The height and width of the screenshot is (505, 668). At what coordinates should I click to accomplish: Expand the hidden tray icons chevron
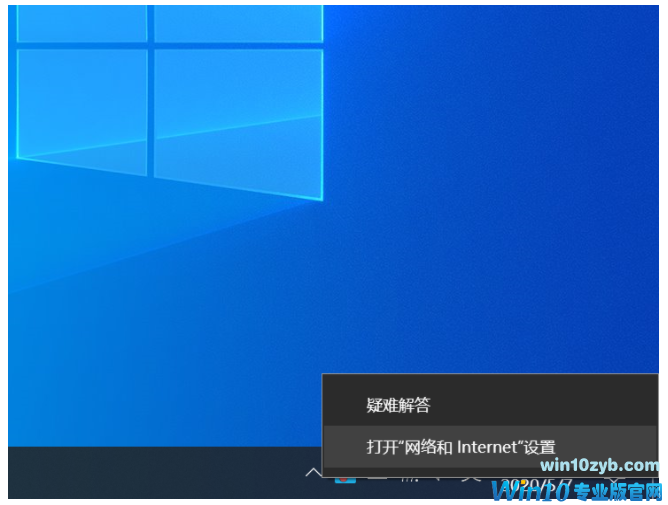[313, 472]
